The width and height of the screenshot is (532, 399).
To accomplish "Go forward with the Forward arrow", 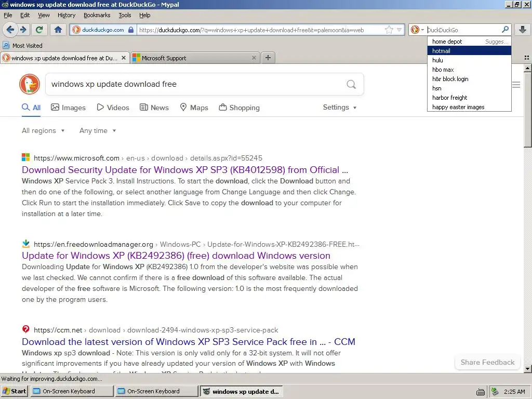I will coord(23,30).
